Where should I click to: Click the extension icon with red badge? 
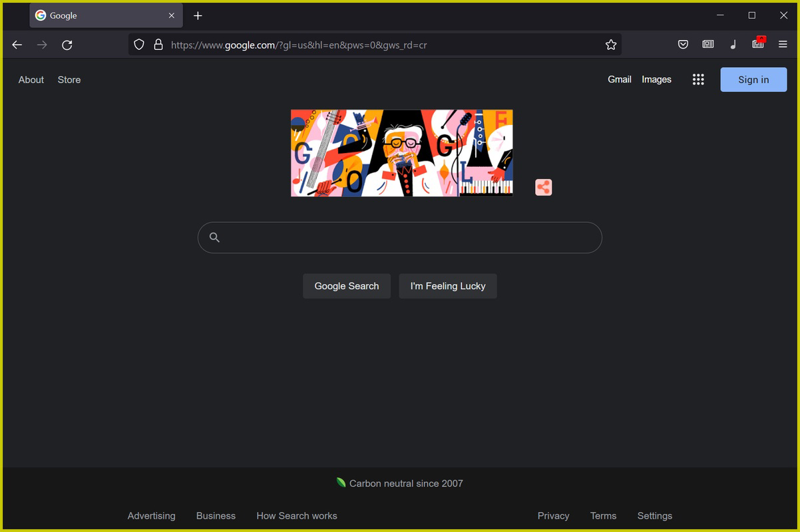[x=758, y=44]
